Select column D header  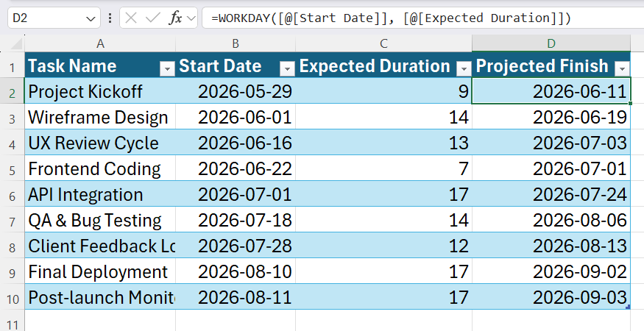[551, 43]
